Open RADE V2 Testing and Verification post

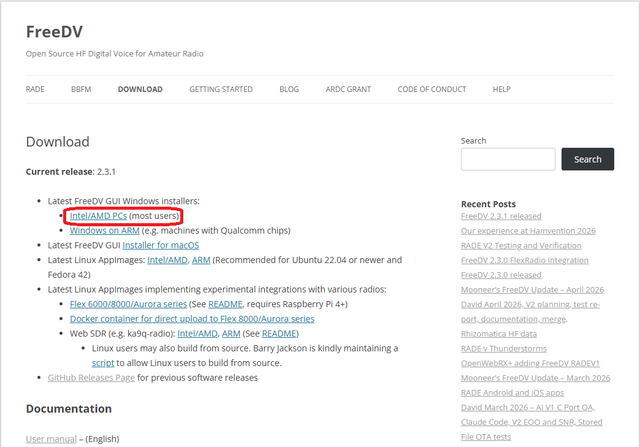point(521,245)
